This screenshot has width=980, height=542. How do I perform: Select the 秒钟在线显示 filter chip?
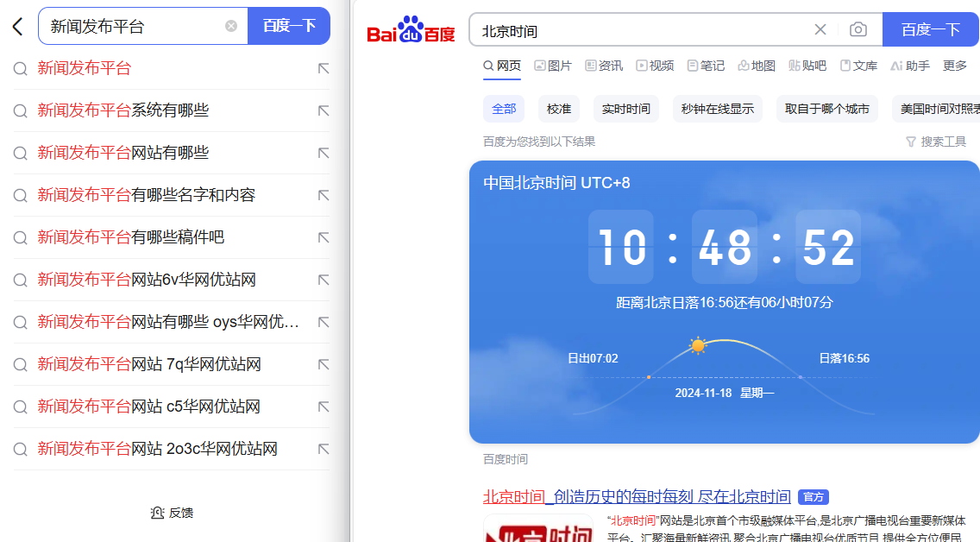click(x=718, y=109)
